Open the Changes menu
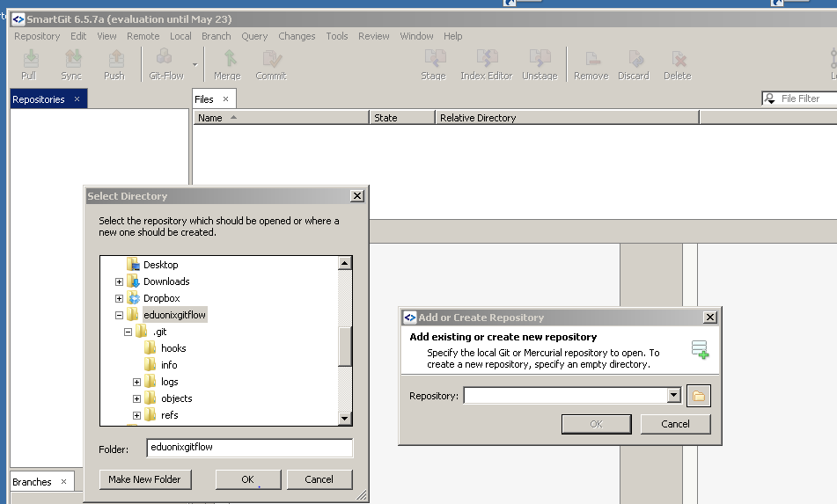This screenshot has height=504, width=837. (297, 36)
